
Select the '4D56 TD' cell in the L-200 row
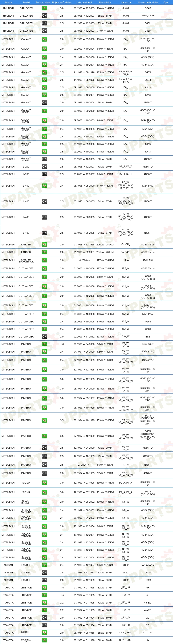[148, 166]
